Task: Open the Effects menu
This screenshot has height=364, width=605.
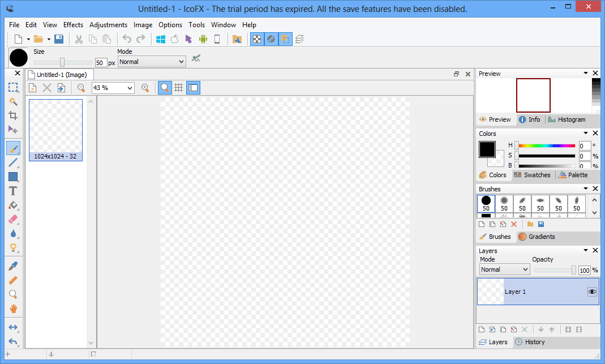Action: tap(74, 25)
